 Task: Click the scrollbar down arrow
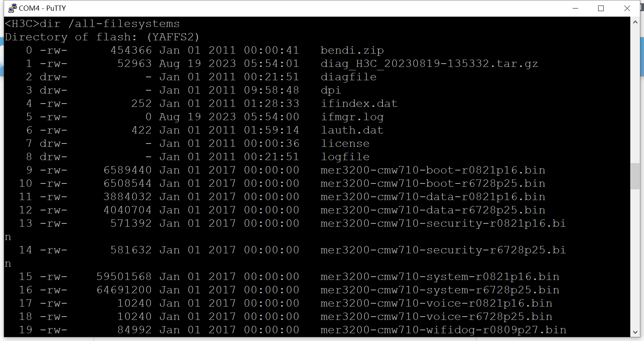(635, 332)
